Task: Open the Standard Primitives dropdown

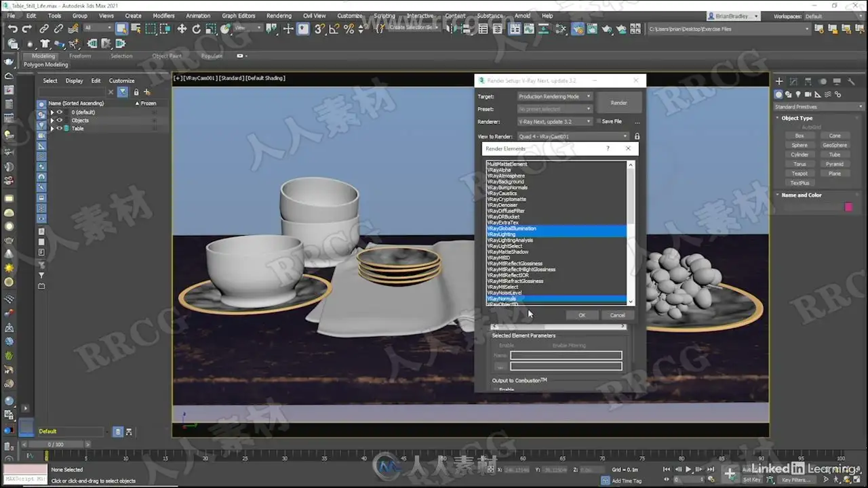Action: [818, 106]
